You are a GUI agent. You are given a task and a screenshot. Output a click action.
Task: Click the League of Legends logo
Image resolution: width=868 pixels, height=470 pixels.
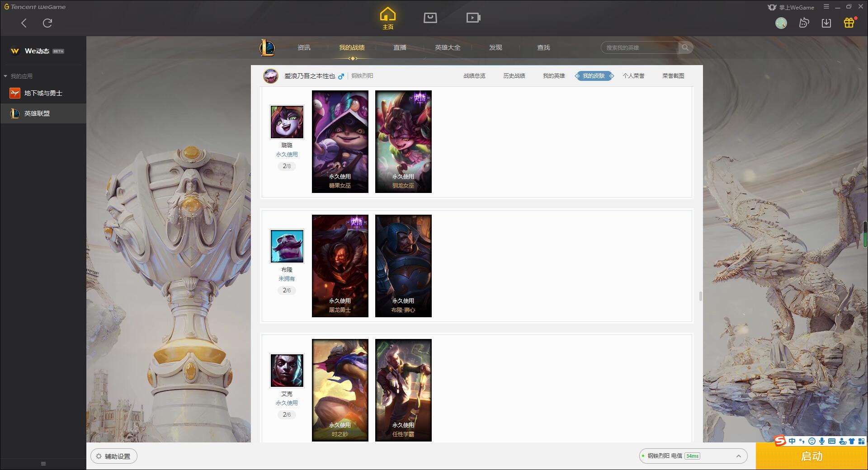[267, 47]
